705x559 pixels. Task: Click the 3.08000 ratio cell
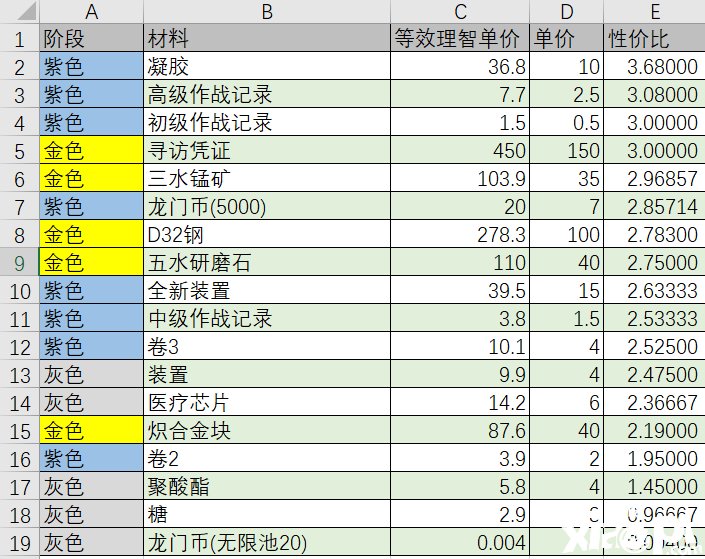655,94
